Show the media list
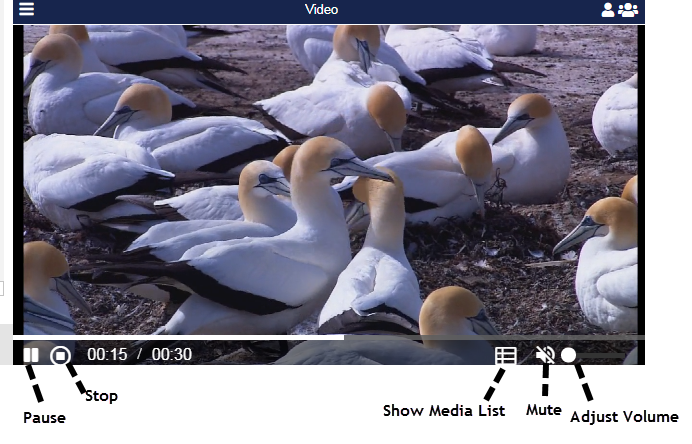692x444 pixels. point(505,355)
